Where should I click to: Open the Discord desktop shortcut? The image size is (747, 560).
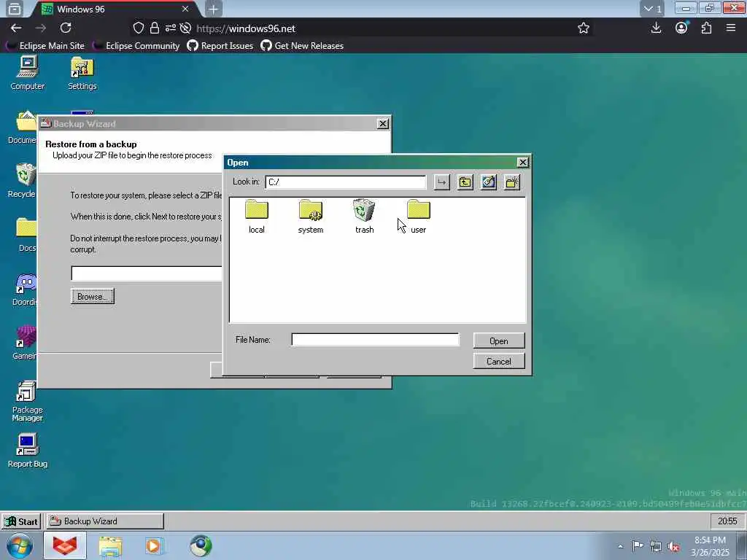tap(25, 289)
